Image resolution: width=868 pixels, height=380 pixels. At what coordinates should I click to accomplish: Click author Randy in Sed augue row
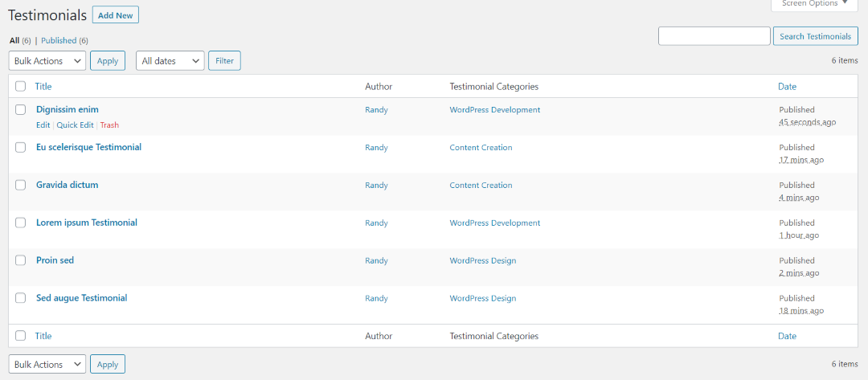pyautogui.click(x=376, y=297)
